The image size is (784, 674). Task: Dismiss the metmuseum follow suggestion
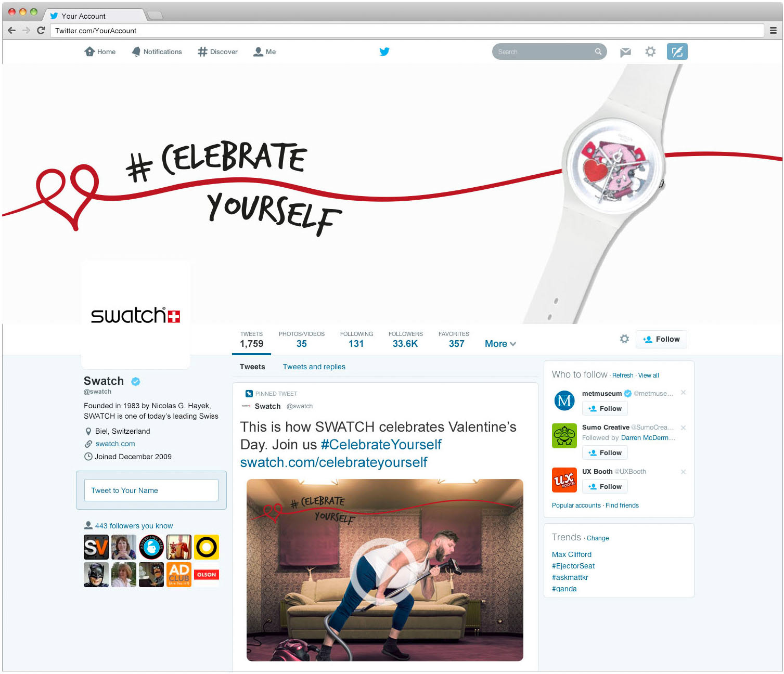pos(683,393)
